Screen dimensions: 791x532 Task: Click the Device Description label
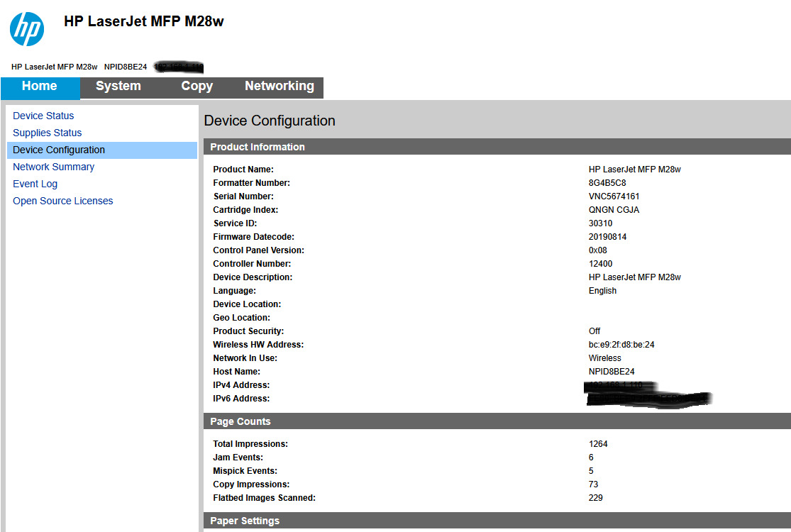[253, 277]
